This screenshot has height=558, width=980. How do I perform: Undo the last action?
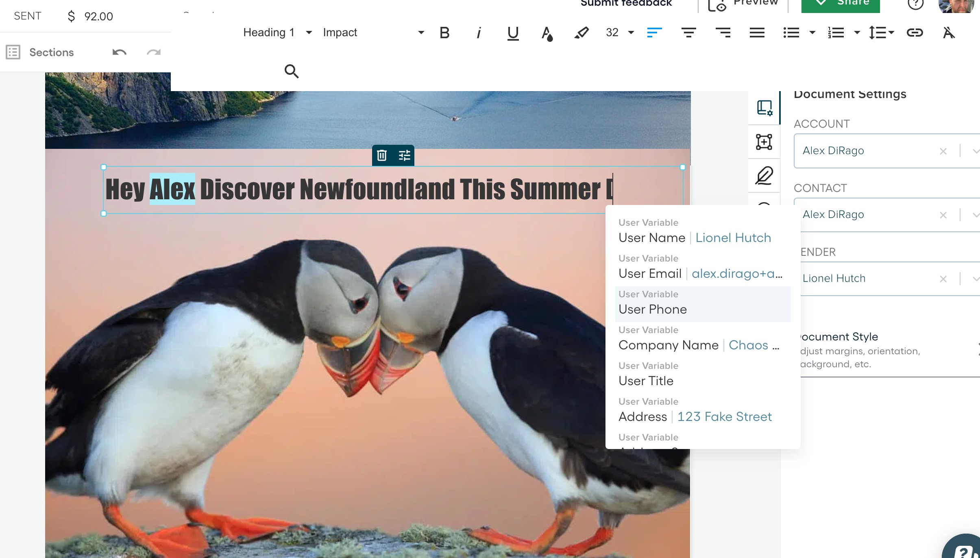point(119,52)
